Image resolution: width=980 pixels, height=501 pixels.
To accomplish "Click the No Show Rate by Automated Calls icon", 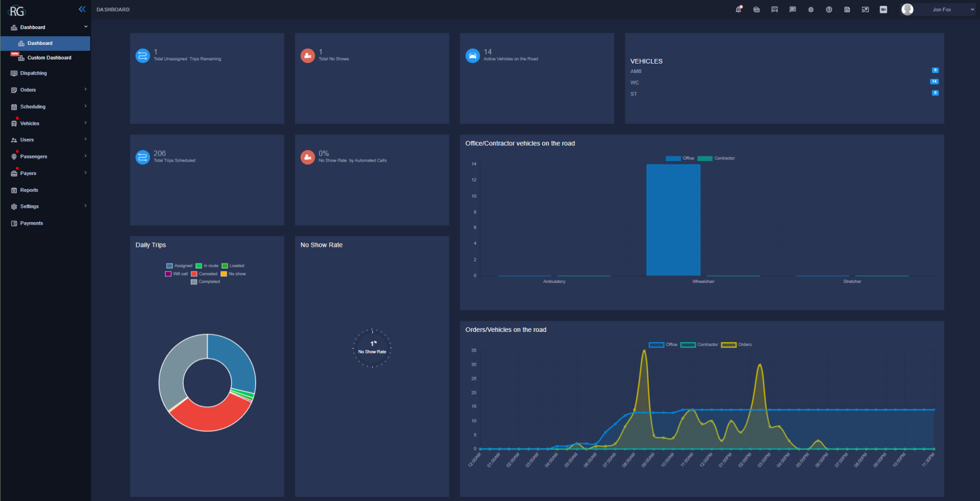I will click(308, 157).
